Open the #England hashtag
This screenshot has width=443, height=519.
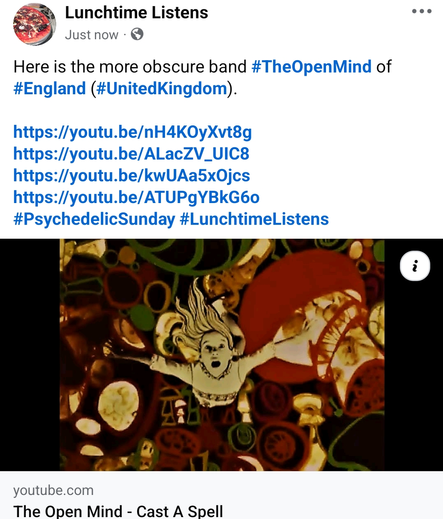[x=50, y=89]
